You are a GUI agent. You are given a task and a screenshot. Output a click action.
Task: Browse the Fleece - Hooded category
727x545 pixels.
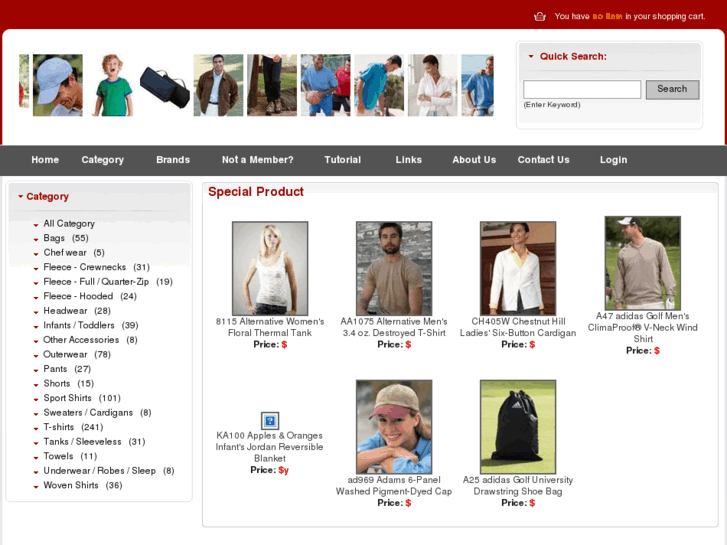[90, 296]
